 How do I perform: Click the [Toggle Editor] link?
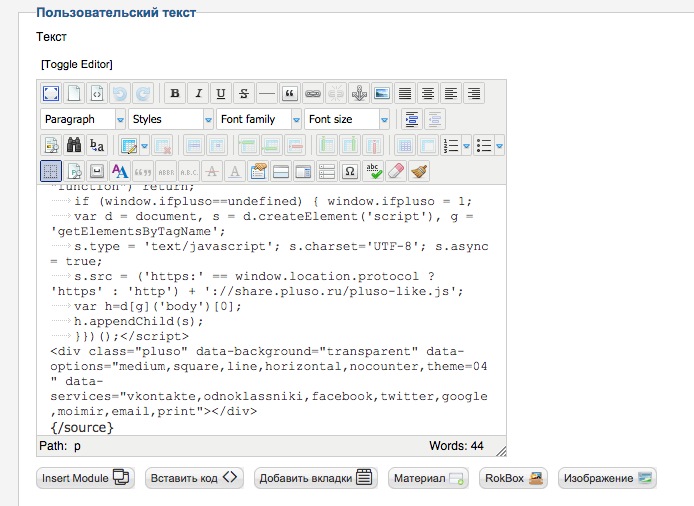point(77,64)
